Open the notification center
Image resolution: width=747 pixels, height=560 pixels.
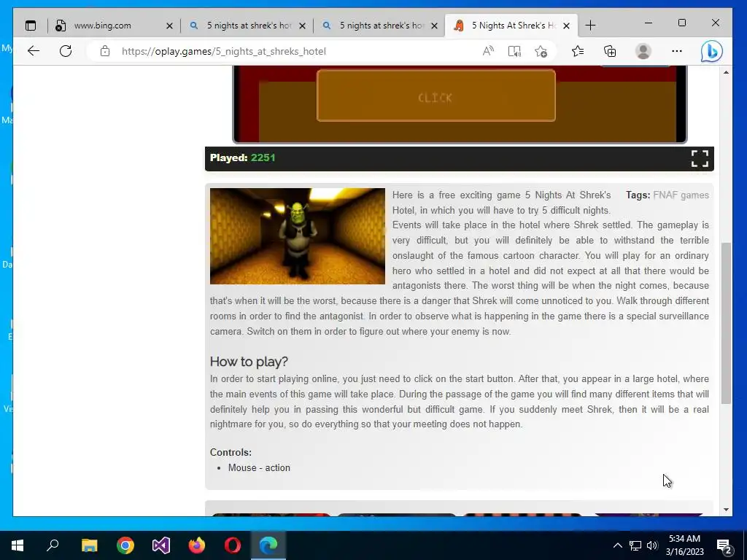click(x=724, y=545)
